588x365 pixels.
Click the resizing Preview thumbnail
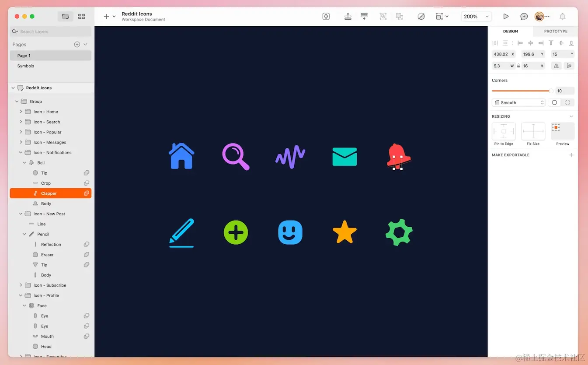click(x=563, y=131)
